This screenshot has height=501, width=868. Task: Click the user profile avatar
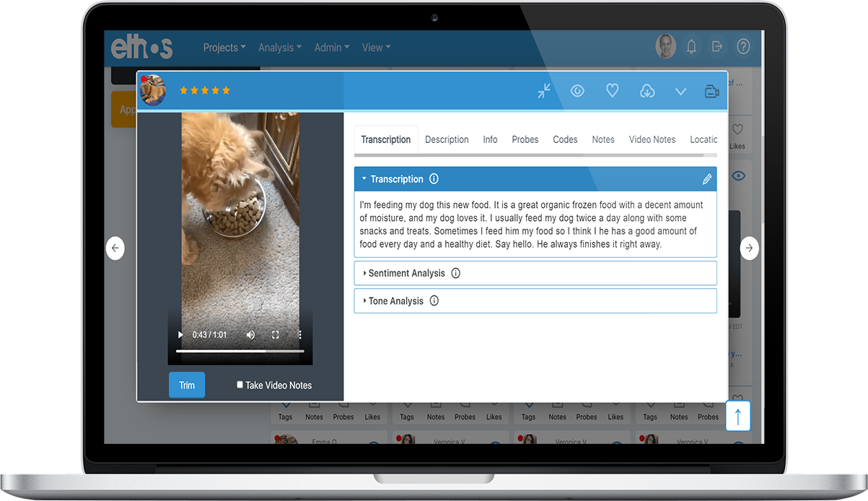(665, 46)
